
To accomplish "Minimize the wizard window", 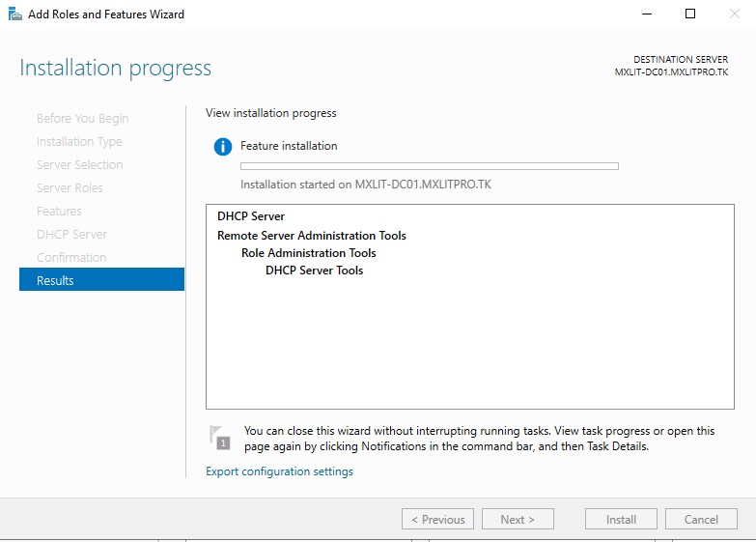I will coord(645,14).
